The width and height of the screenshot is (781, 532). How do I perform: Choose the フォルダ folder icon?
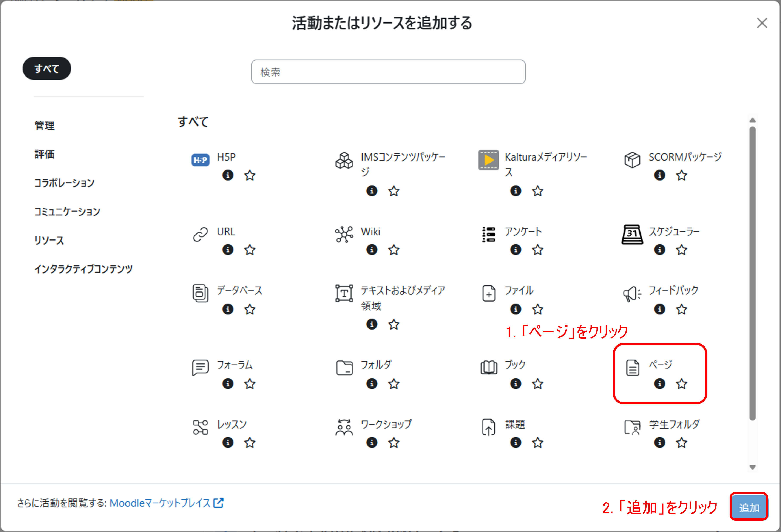[x=344, y=368]
